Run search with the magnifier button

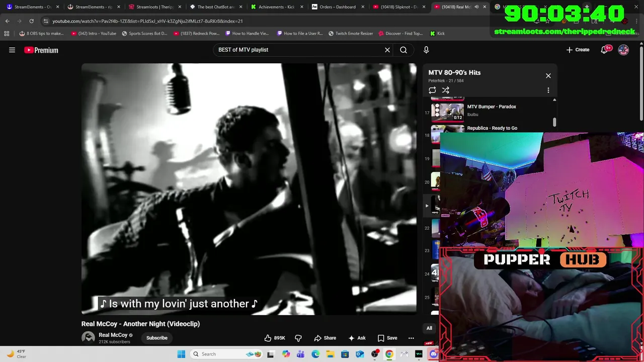(404, 50)
